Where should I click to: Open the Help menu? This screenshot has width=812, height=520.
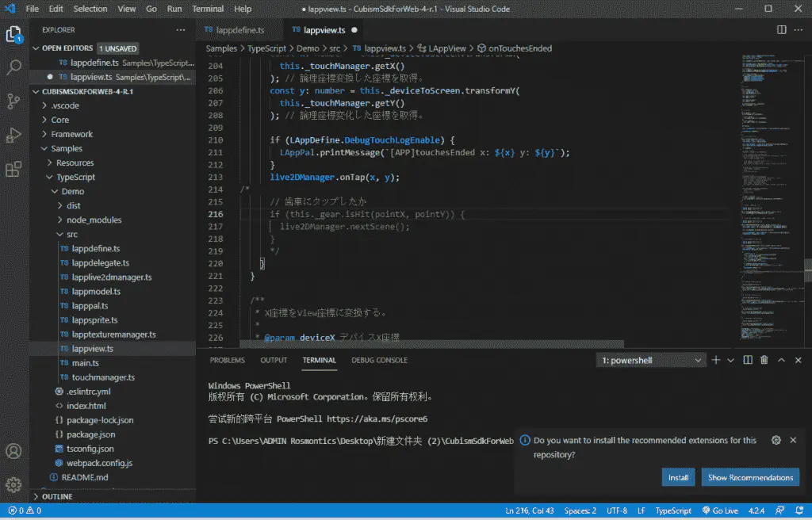[x=243, y=9]
